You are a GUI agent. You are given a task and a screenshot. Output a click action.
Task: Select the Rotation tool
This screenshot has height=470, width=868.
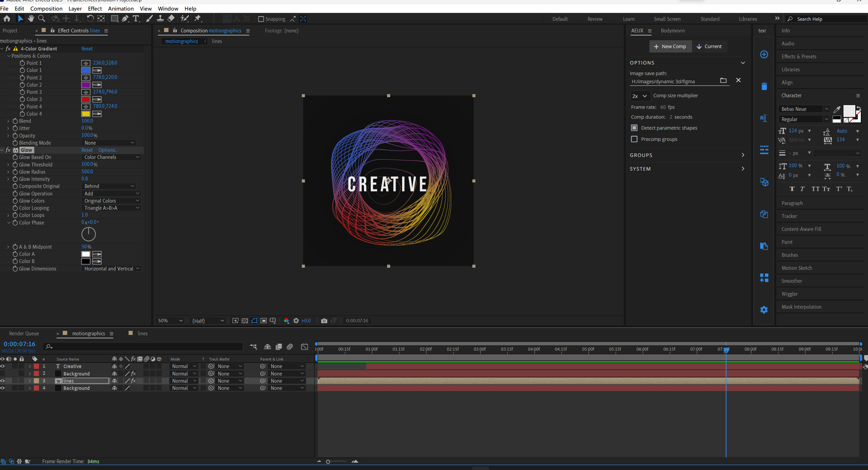[90, 19]
